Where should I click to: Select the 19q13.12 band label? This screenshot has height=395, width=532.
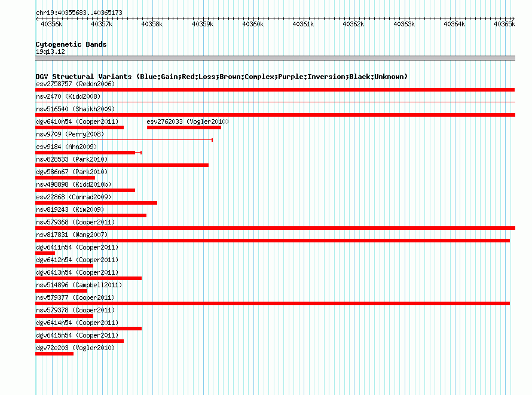50,51
